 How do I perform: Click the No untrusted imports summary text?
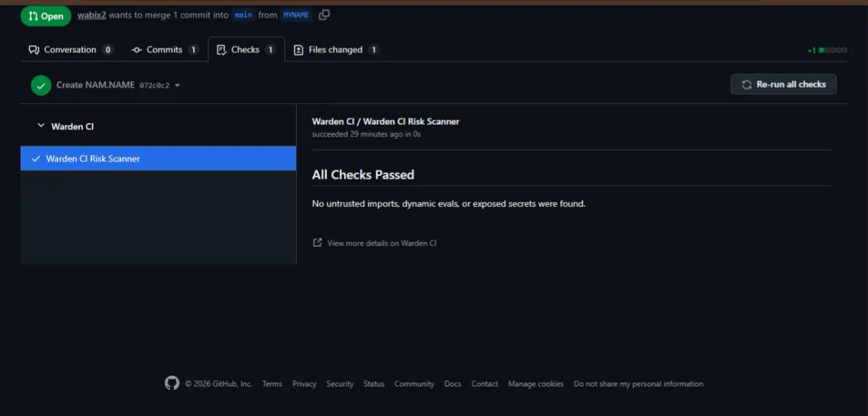point(449,204)
